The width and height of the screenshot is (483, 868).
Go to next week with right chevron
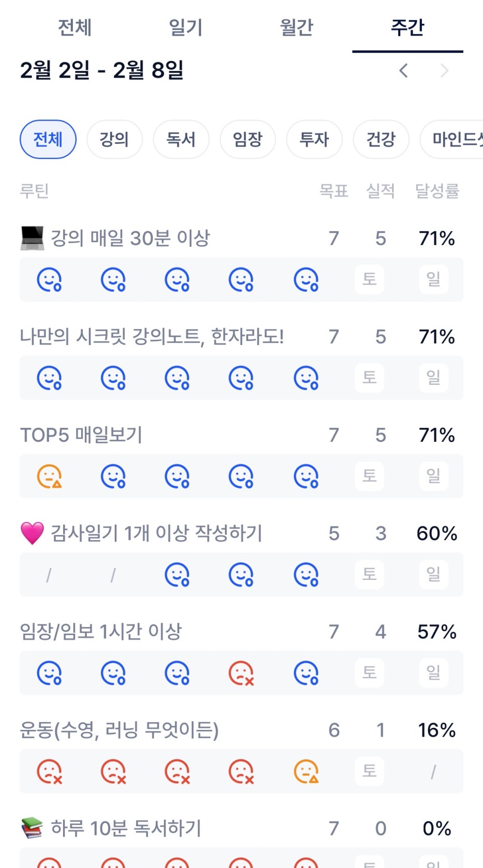point(444,70)
